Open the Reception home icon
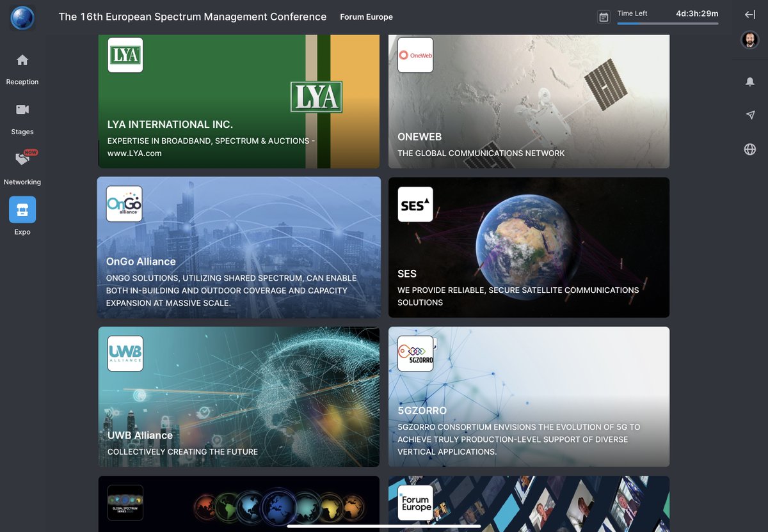768x532 pixels. click(22, 60)
